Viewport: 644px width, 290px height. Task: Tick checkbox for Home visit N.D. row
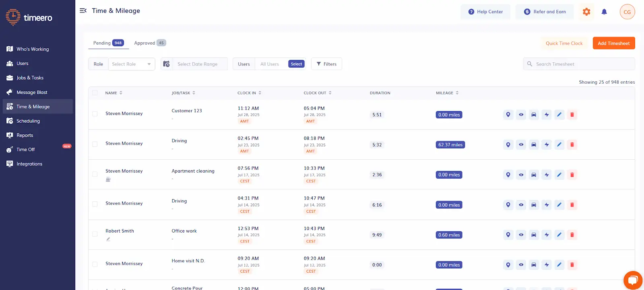[95, 264]
